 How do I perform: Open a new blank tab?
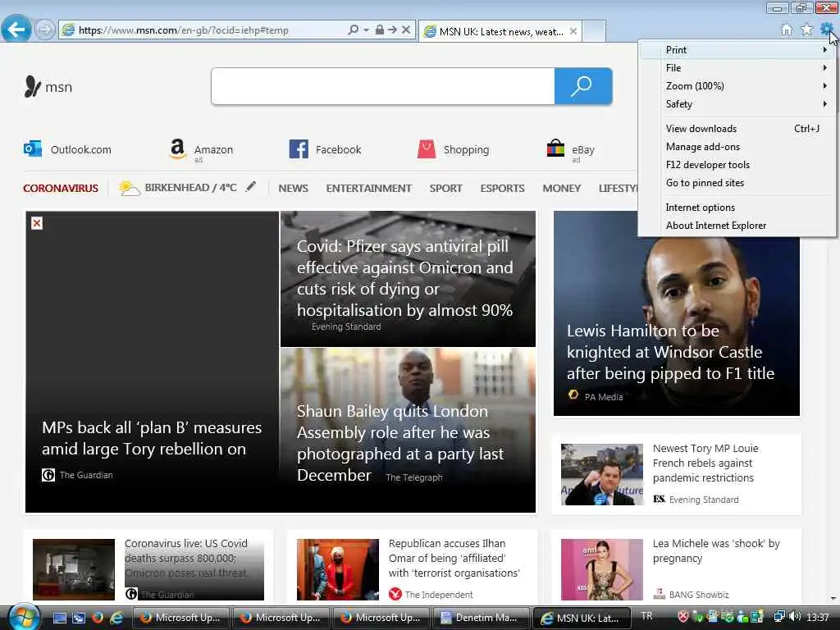pos(594,31)
